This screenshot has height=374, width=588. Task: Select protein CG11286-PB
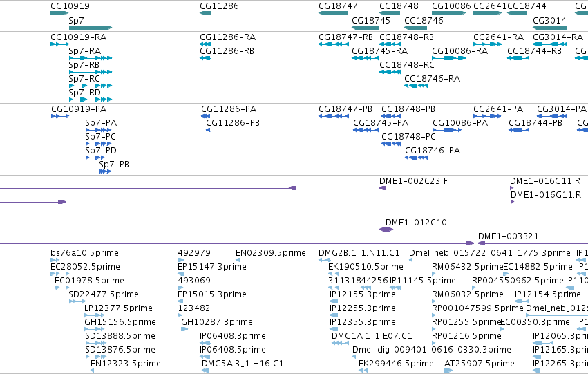point(233,123)
